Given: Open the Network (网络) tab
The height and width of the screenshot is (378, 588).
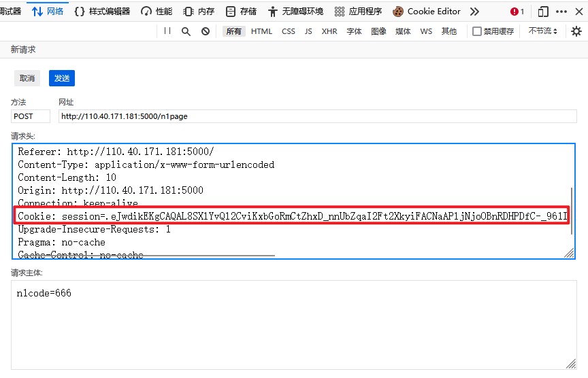Looking at the screenshot, I should click(x=48, y=12).
